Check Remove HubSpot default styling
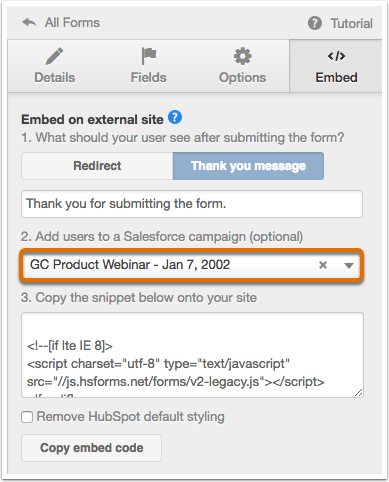This screenshot has width=389, height=482. point(27,417)
